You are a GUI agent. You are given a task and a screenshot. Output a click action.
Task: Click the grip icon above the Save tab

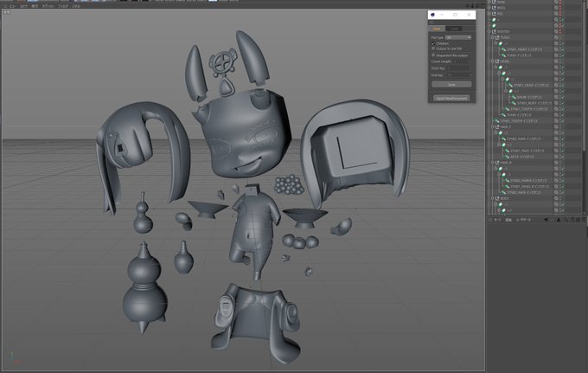pos(431,23)
